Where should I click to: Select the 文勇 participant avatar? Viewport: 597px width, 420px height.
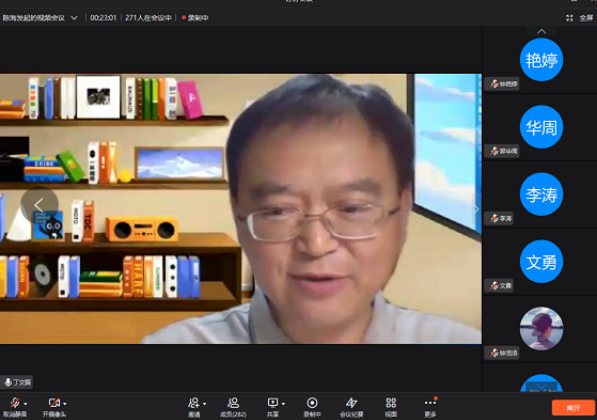click(x=541, y=261)
